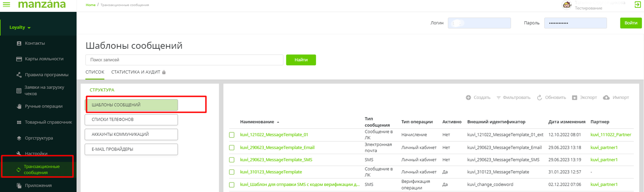Screen dimensions: 644x192
Task: Open the hamburger menu icon
Action: [7, 5]
